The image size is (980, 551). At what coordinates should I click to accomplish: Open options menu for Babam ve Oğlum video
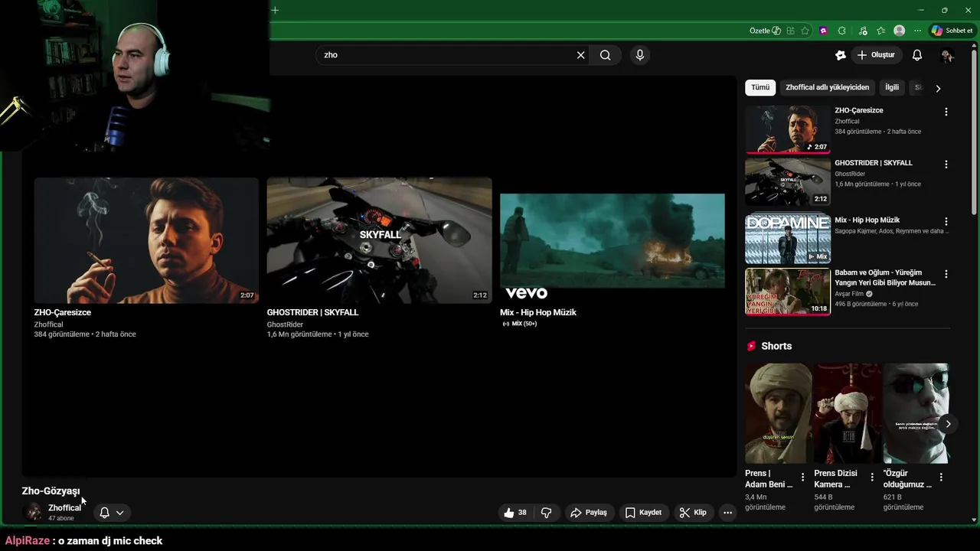coord(946,274)
